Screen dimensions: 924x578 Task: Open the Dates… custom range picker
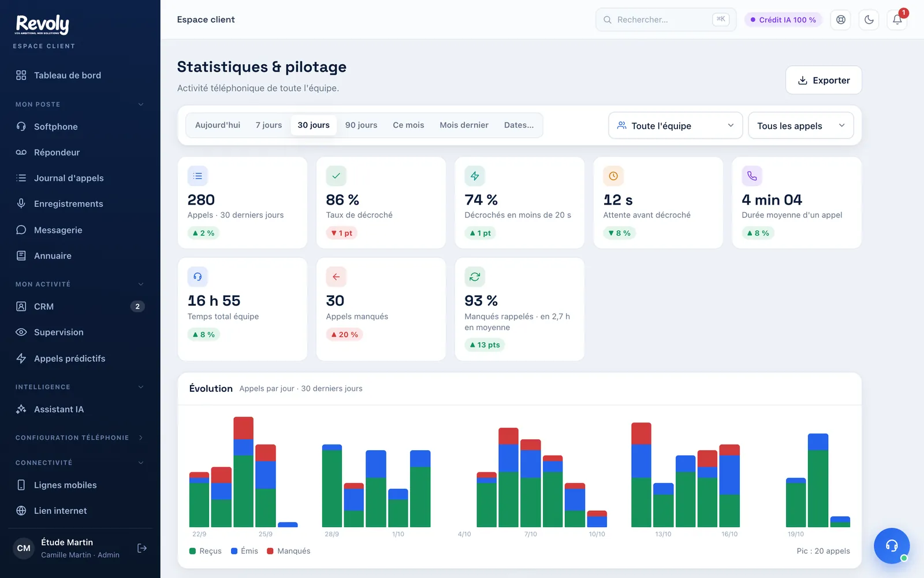(x=519, y=125)
